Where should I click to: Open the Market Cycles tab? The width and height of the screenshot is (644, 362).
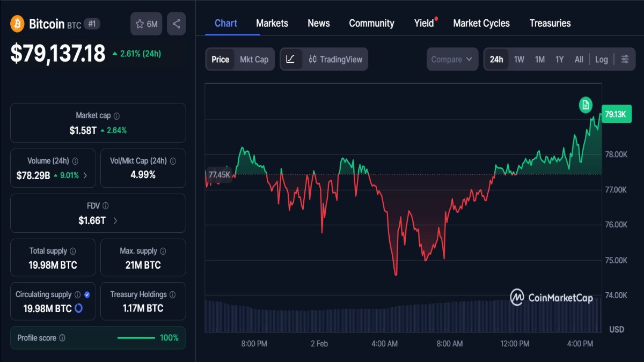coord(481,23)
